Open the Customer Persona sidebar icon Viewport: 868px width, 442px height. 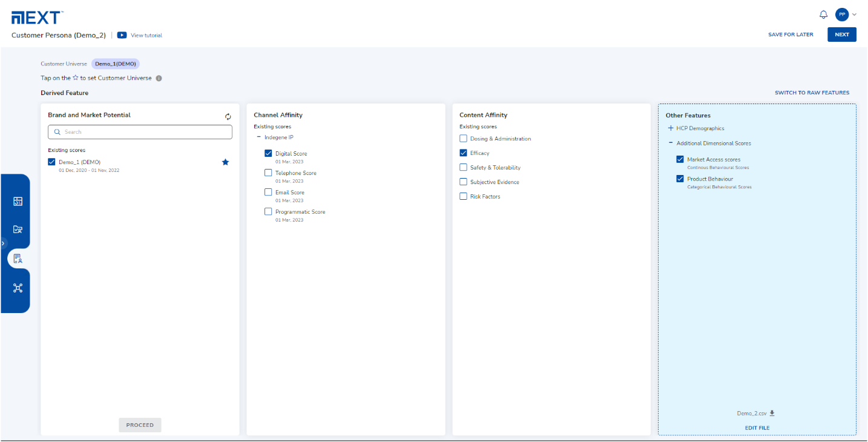[x=17, y=258]
